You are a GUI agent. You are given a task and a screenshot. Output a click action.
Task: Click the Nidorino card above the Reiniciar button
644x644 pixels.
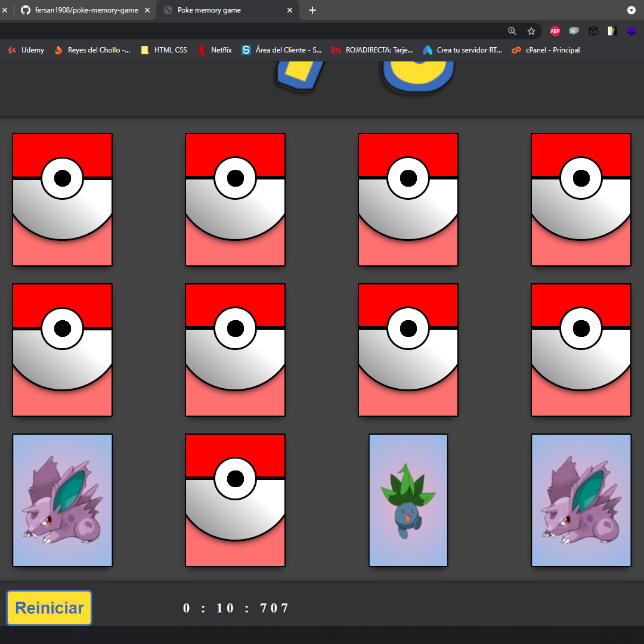(x=63, y=500)
